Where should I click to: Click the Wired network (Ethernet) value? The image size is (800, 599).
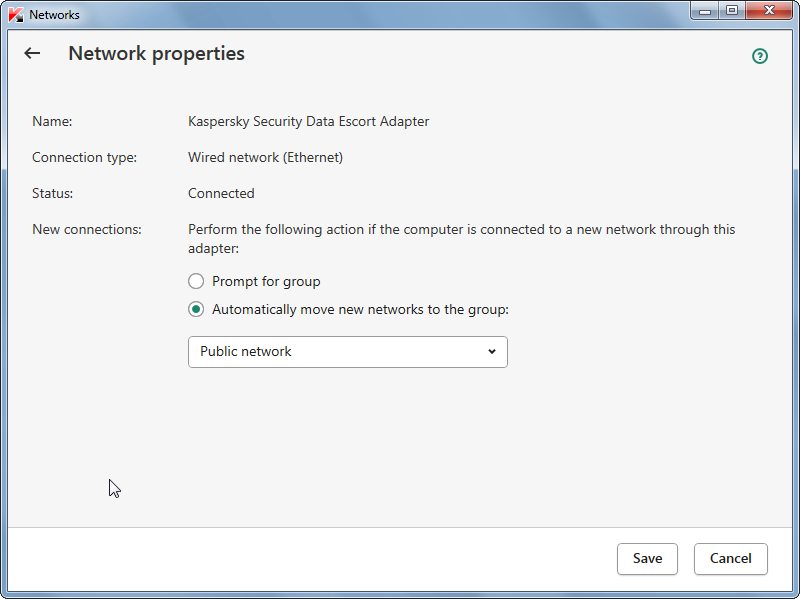pyautogui.click(x=265, y=158)
